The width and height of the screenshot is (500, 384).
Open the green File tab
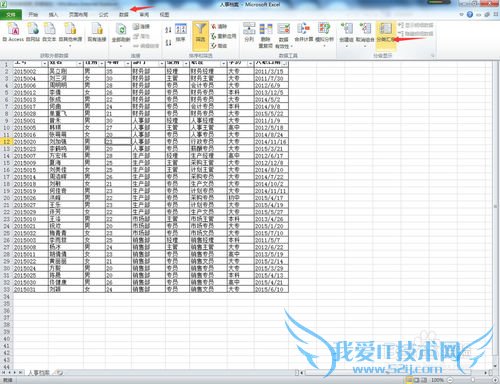pyautogui.click(x=11, y=15)
